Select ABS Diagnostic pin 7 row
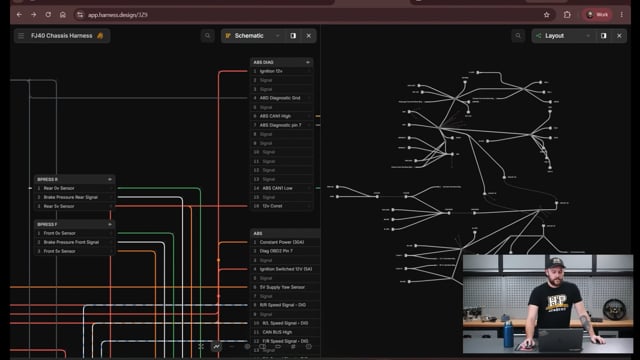640x360 pixels. pos(282,125)
